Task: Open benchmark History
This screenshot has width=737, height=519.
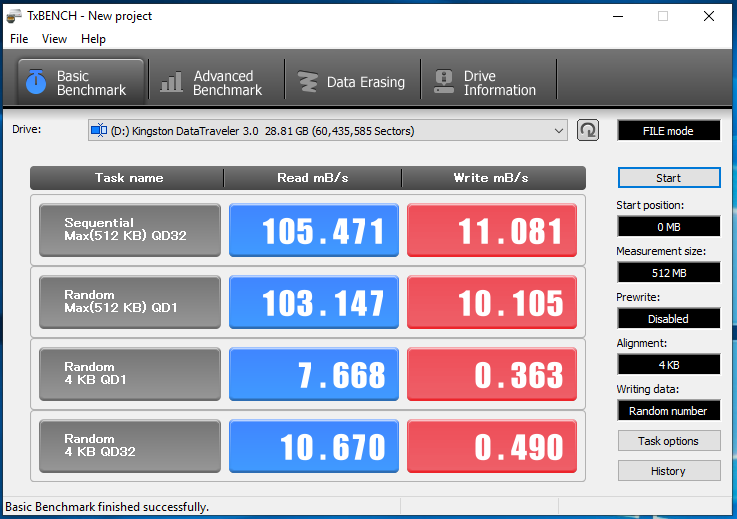Action: [x=668, y=471]
